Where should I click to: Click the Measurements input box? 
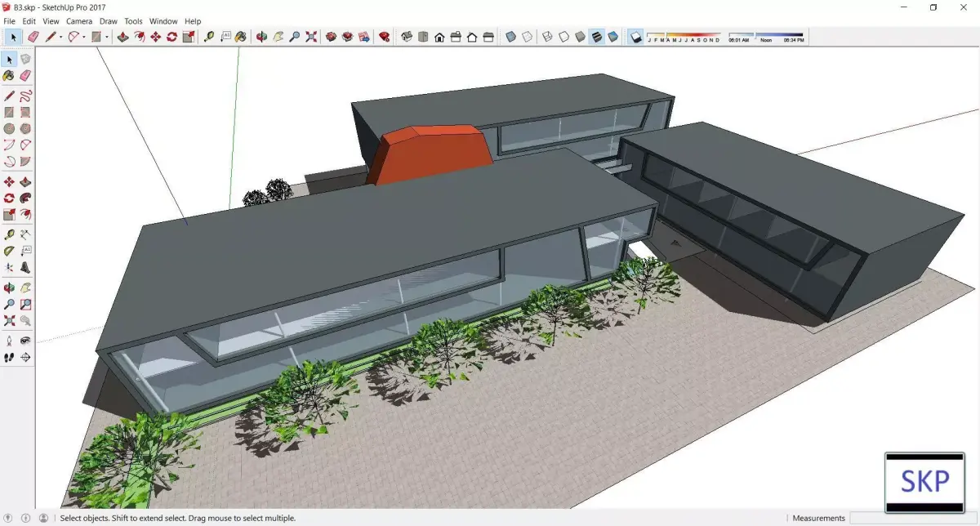click(913, 518)
